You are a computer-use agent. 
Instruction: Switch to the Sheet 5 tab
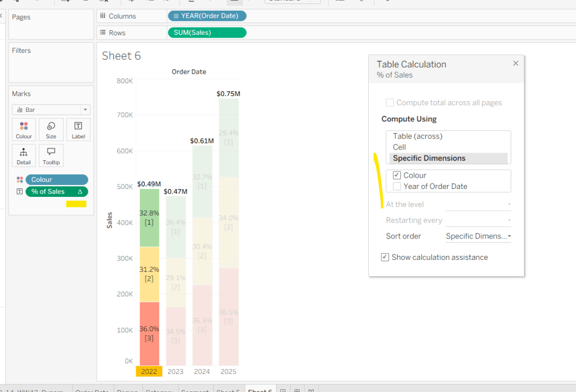coord(229,390)
